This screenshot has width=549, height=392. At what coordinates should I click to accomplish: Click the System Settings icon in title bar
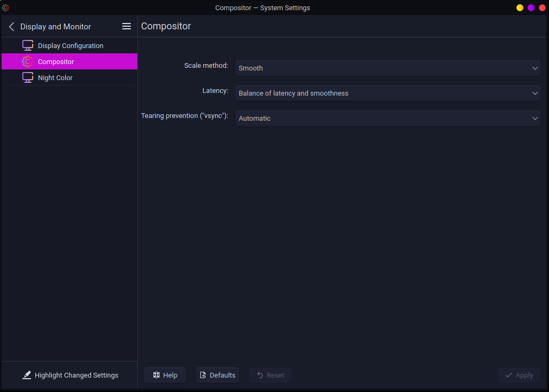6,7
